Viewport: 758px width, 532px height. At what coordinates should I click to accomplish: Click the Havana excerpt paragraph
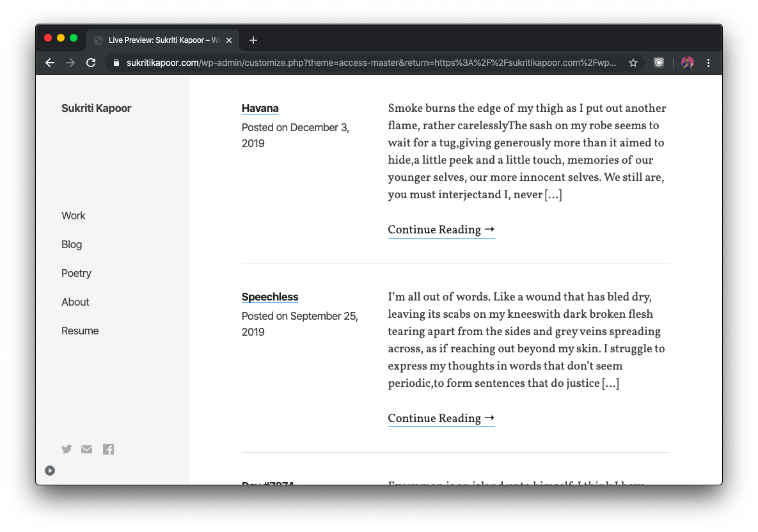tap(527, 152)
